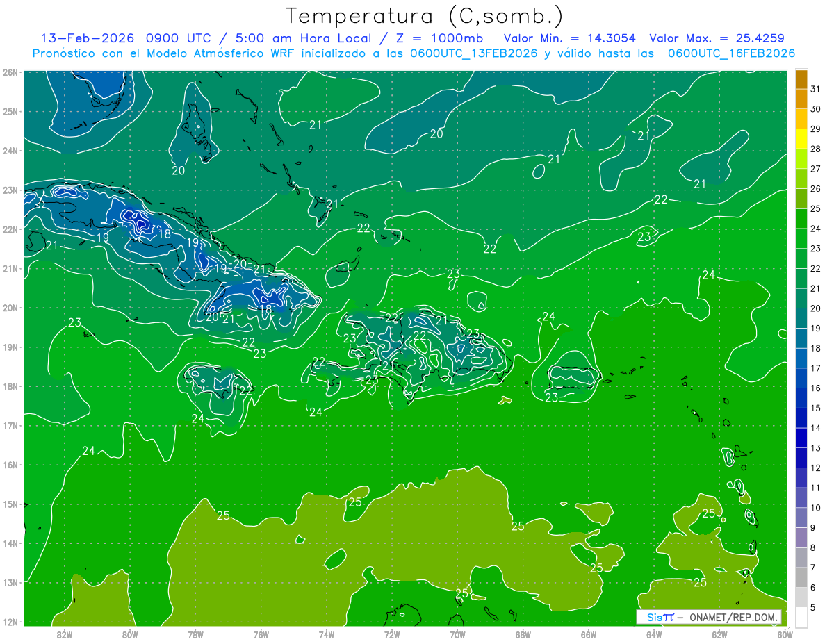This screenshot has width=834, height=644.
Task: Click the "74W" longitude label
Action: [x=326, y=634]
